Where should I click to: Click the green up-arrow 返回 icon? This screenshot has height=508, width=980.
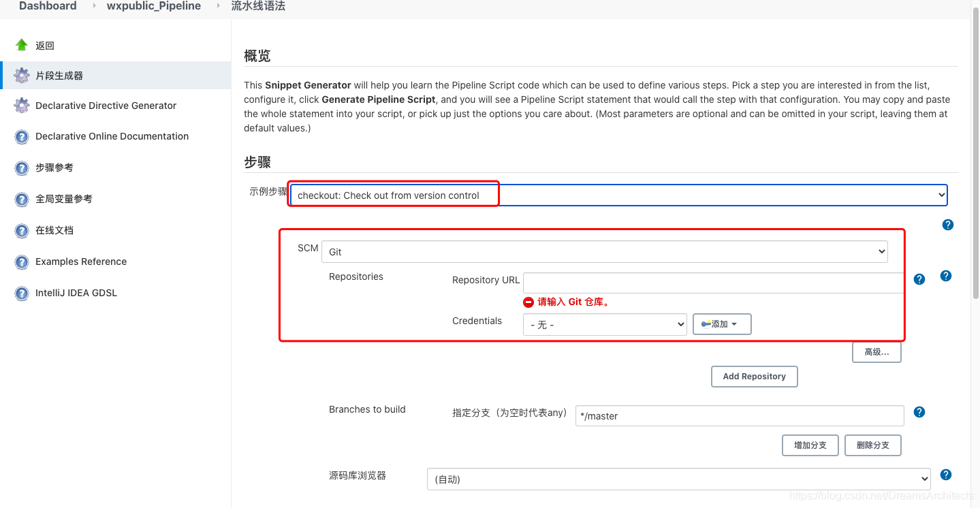(22, 45)
